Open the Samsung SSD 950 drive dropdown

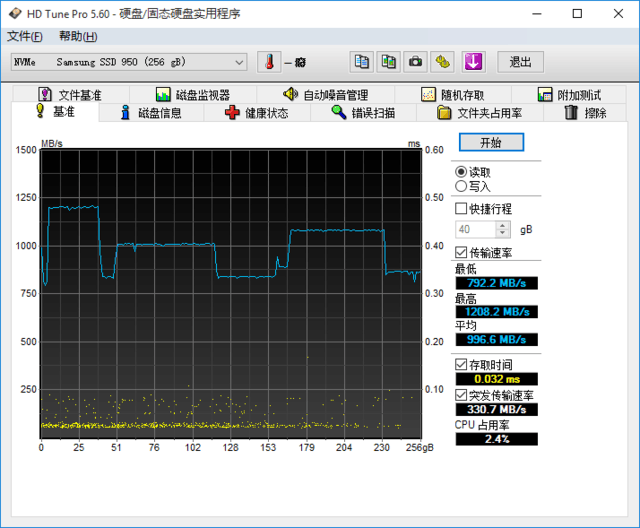point(128,62)
